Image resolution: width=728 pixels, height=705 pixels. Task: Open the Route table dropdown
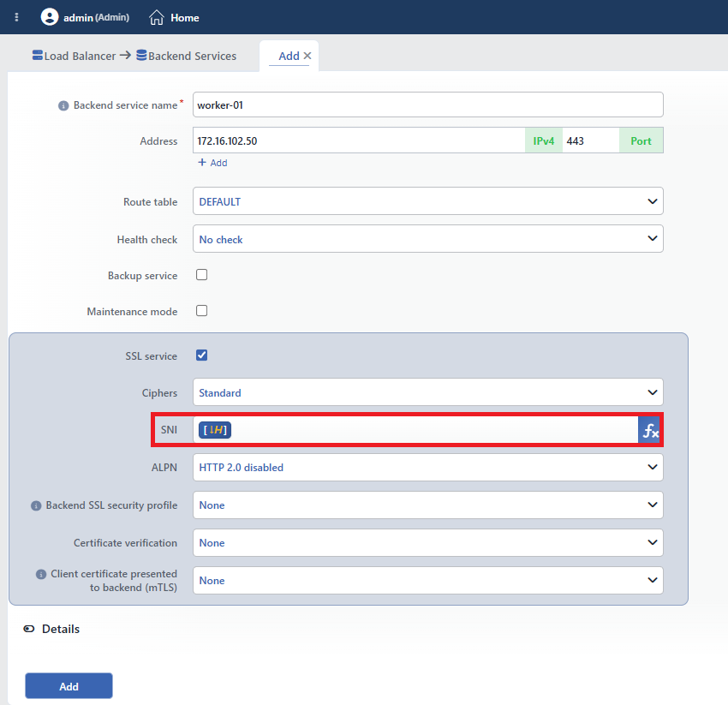tap(428, 201)
